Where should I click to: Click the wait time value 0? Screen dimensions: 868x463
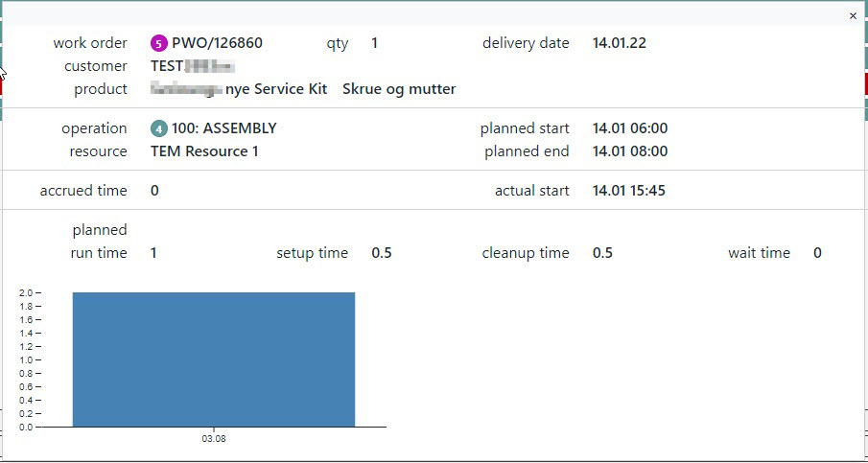[817, 253]
